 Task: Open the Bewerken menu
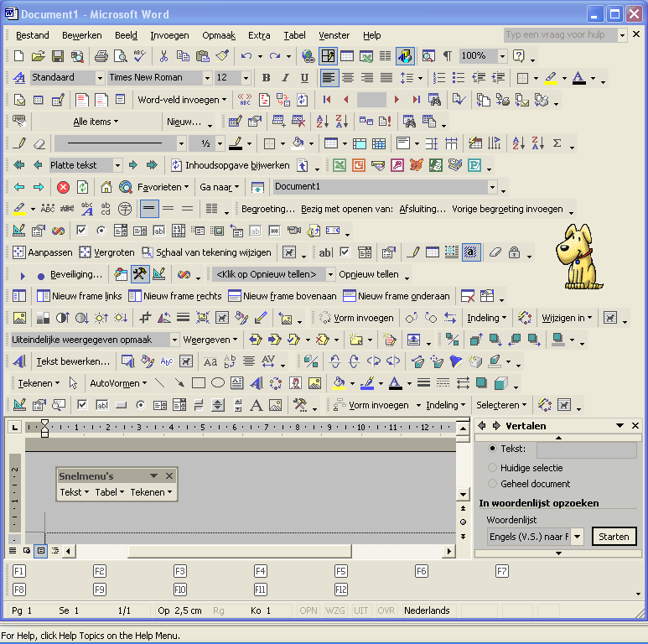[82, 35]
